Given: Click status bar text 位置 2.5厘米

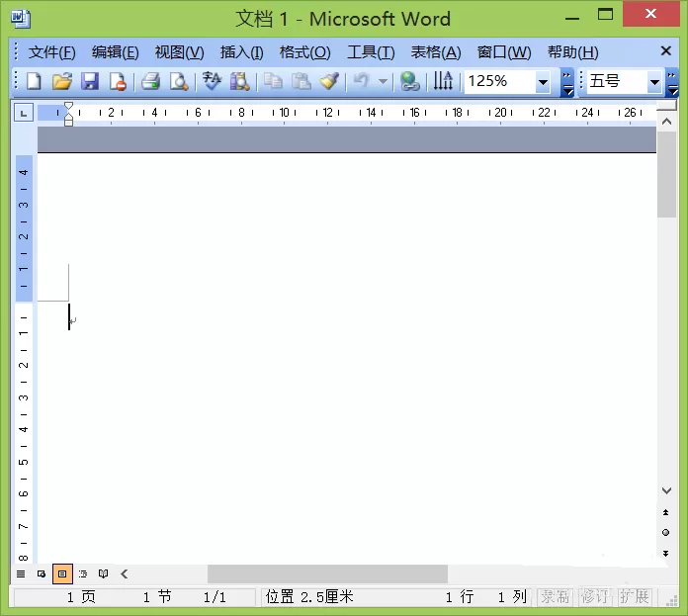Looking at the screenshot, I should tap(308, 596).
